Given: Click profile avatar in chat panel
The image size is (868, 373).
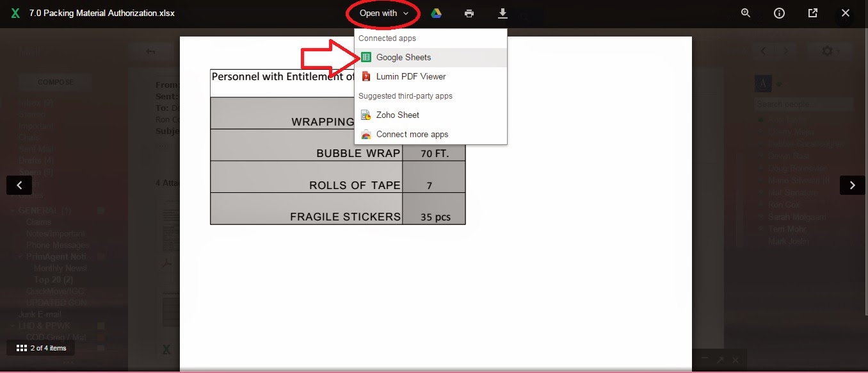Looking at the screenshot, I should click(763, 83).
